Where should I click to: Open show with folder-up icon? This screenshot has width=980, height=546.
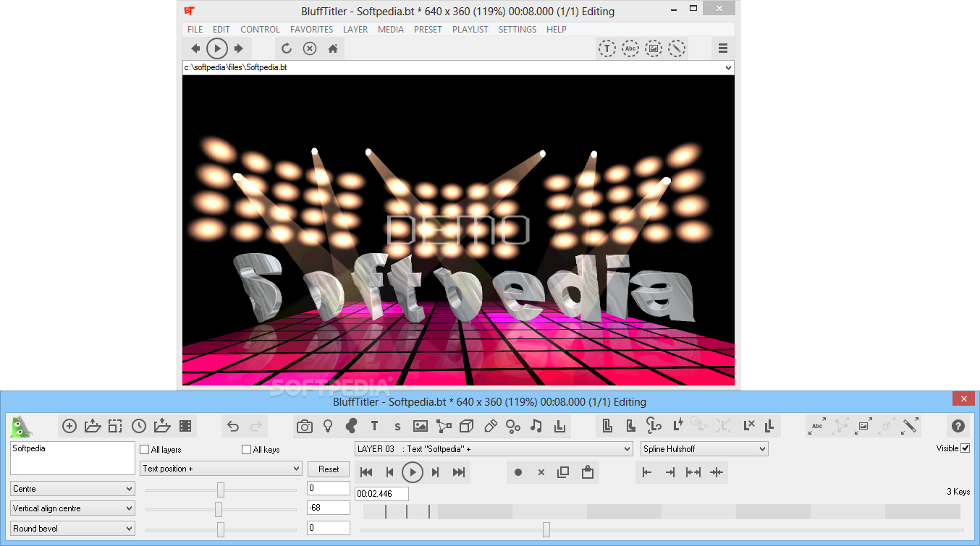point(93,426)
